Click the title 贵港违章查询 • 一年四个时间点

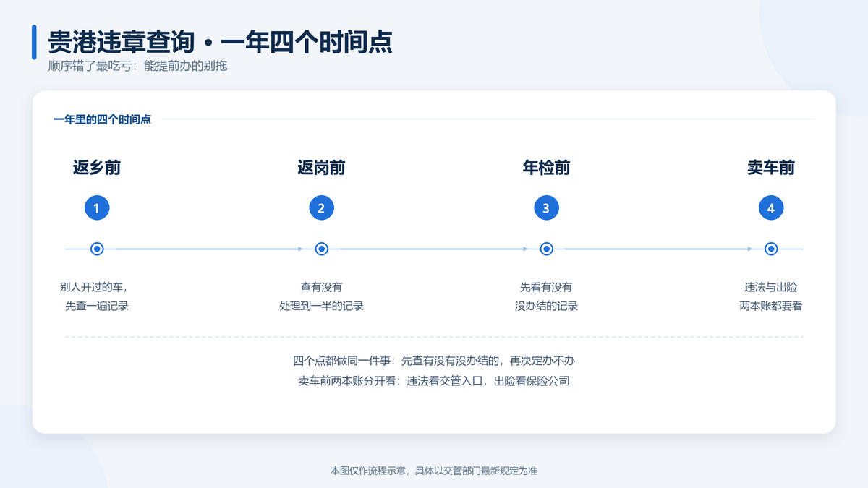pyautogui.click(x=220, y=41)
